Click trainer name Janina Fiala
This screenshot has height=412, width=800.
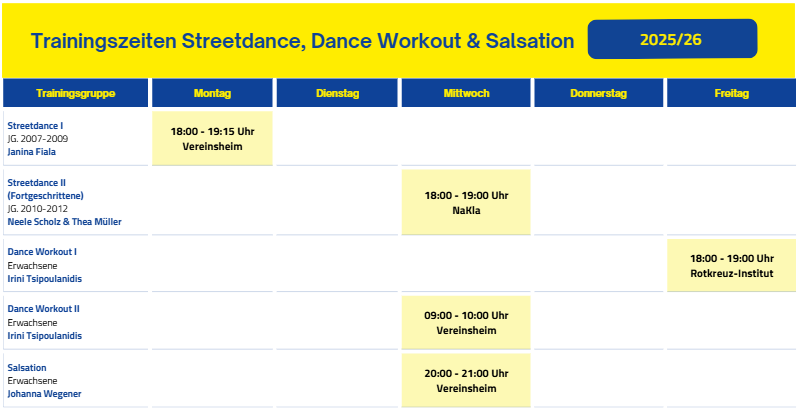(32, 152)
